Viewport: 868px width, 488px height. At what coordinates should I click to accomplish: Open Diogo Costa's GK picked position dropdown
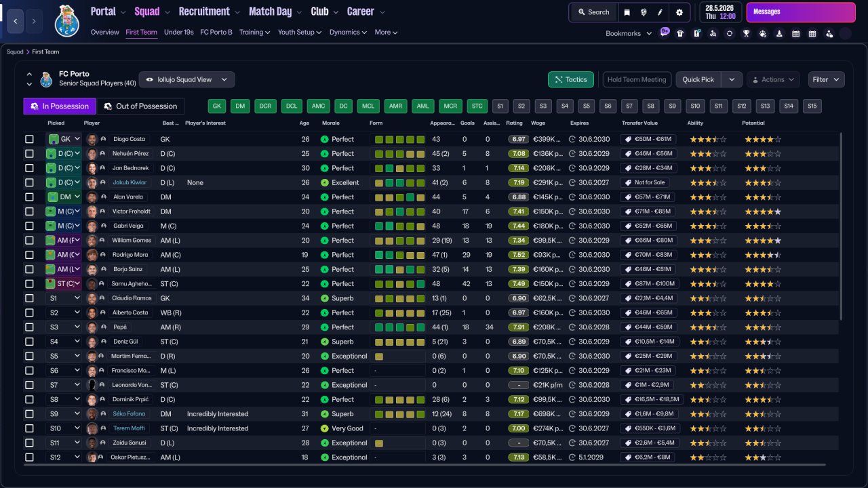64,139
